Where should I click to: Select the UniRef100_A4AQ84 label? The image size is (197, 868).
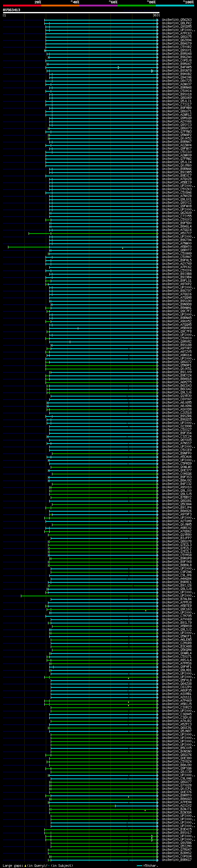(177, 579)
